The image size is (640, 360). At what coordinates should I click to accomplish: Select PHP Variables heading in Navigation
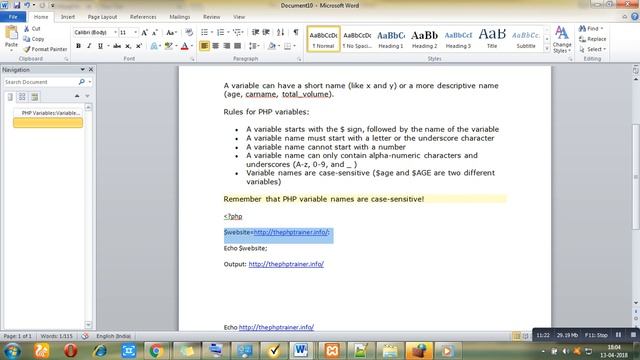pyautogui.click(x=48, y=113)
